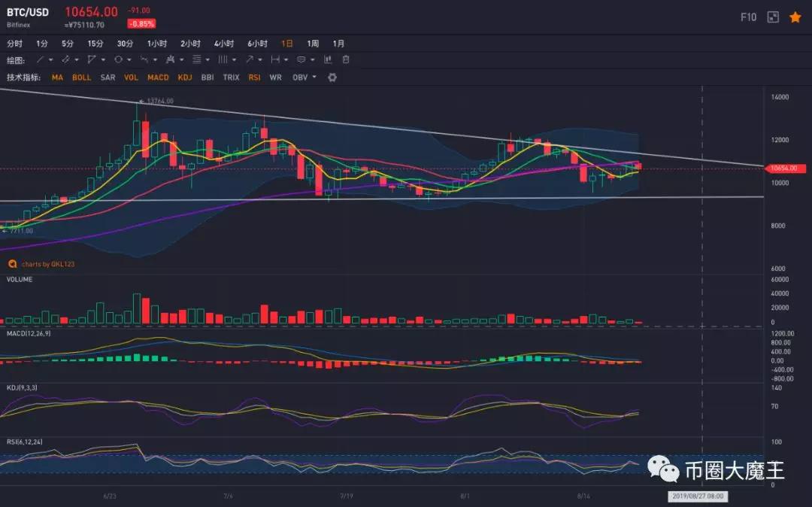Click the 10654.00 current price tag on axis
This screenshot has height=507, width=812.
click(784, 168)
